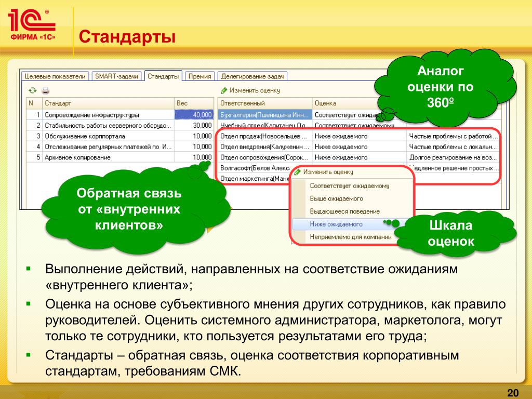Click the Стандарт column header
Viewport: 532px width, 399px height.
tap(108, 103)
